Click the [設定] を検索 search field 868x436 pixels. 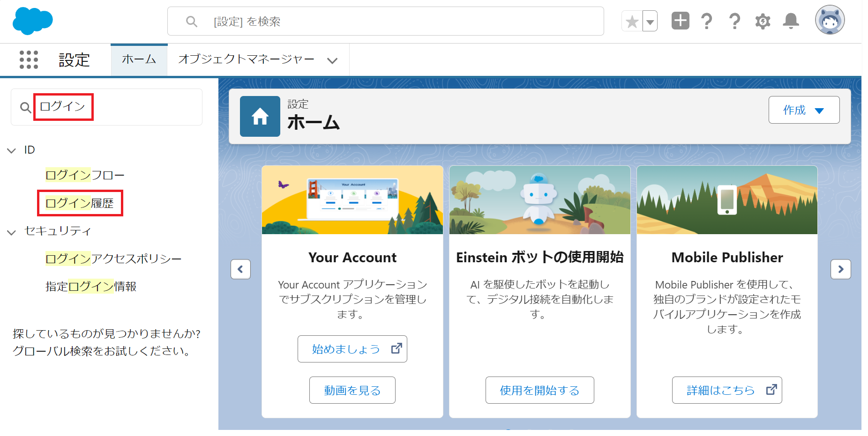point(385,22)
